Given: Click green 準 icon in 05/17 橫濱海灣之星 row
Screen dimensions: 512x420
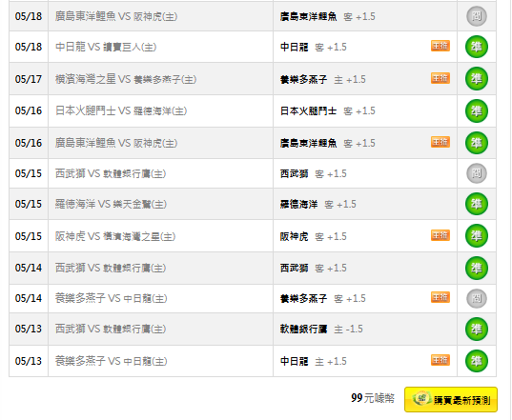Looking at the screenshot, I should 477,79.
